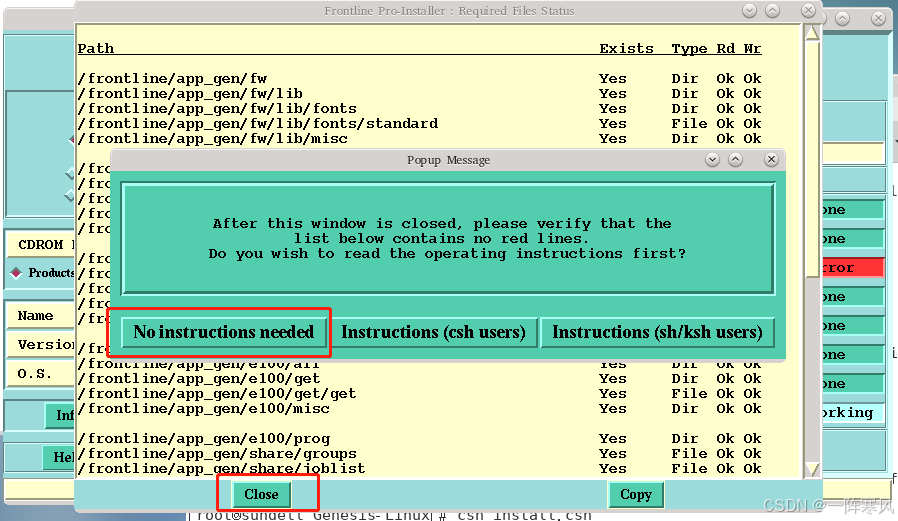The height and width of the screenshot is (521, 898).
Task: Open Instructions (sh/ksh users)
Action: coord(657,332)
